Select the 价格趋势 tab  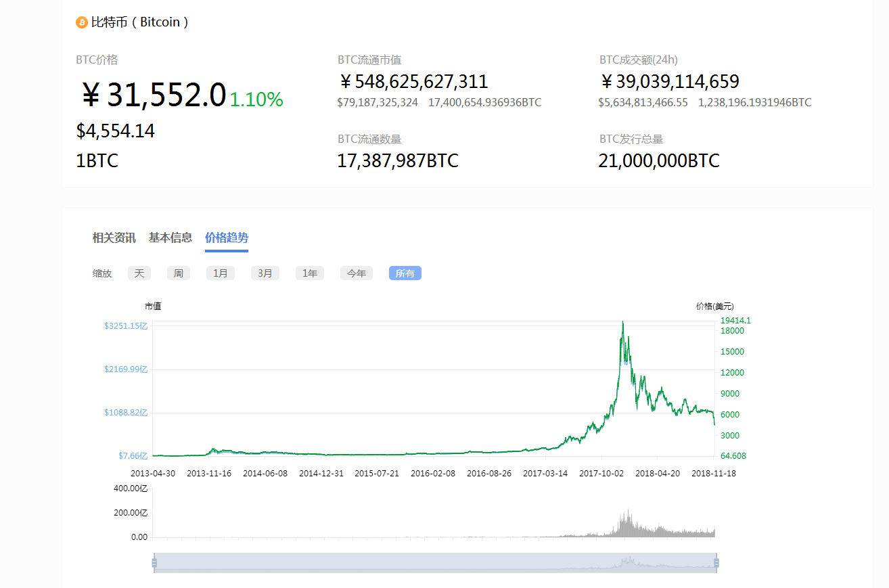[226, 238]
